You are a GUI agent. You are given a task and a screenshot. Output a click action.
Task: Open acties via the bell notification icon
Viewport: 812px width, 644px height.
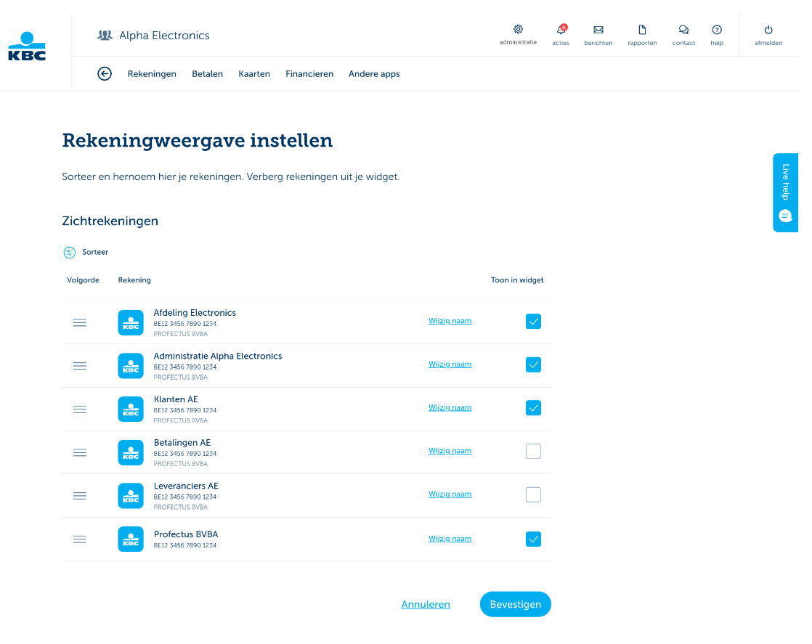[x=561, y=31]
